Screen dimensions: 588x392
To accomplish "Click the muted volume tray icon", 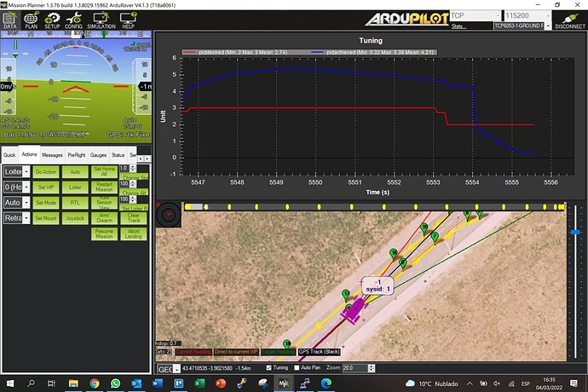I will point(497,383).
